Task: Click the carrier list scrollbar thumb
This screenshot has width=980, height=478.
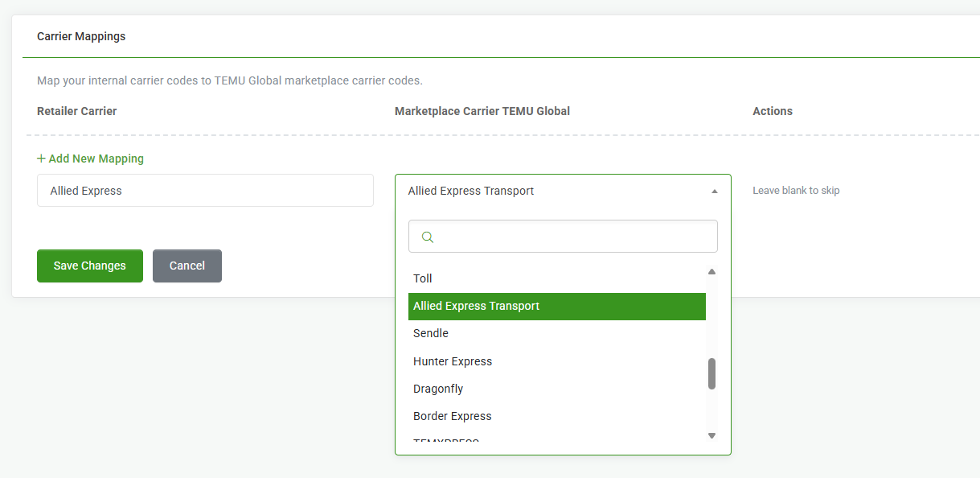Action: pyautogui.click(x=711, y=373)
